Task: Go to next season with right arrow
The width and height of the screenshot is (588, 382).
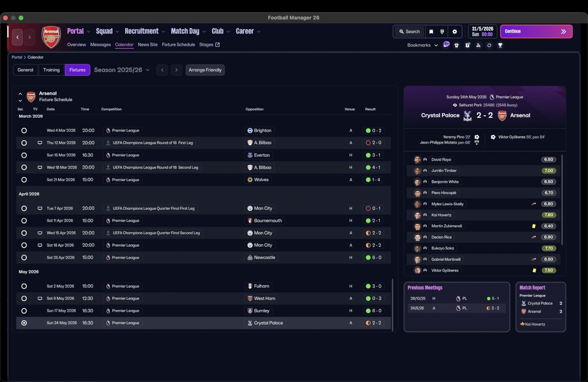Action: (177, 70)
